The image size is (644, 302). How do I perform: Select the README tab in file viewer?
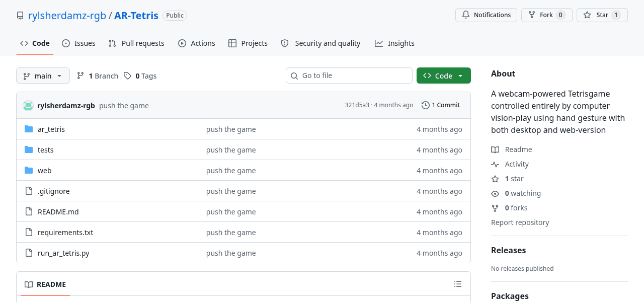coord(45,284)
